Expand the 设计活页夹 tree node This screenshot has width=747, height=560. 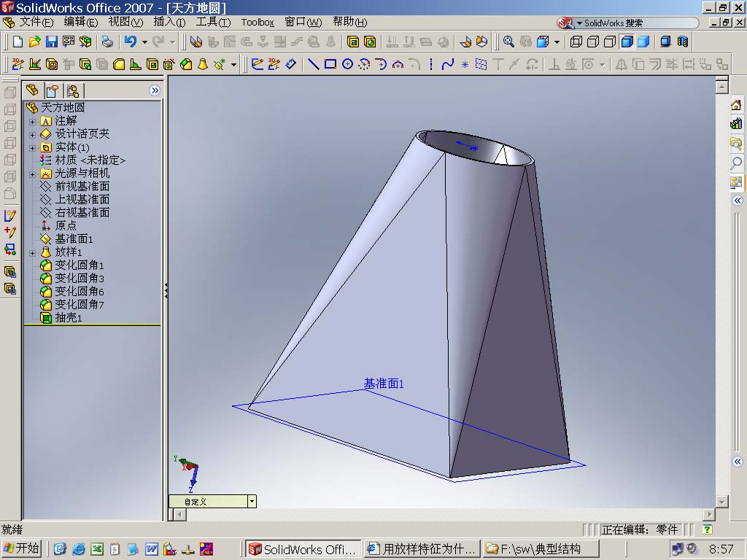[x=32, y=135]
